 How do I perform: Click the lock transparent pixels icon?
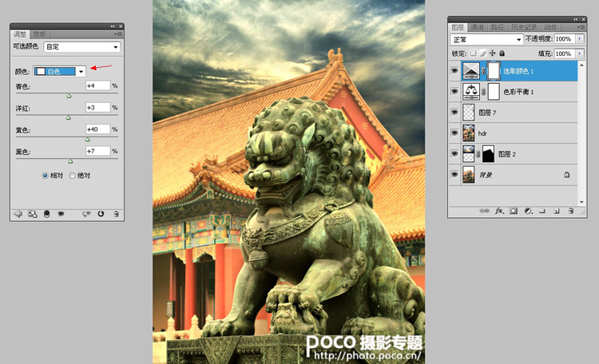[x=473, y=53]
